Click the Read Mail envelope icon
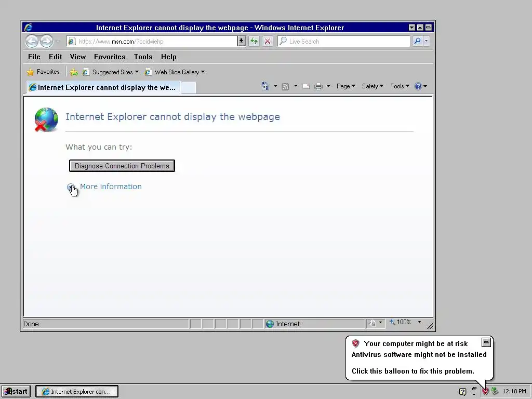Screen dimensions: 532x399 [x=305, y=86]
